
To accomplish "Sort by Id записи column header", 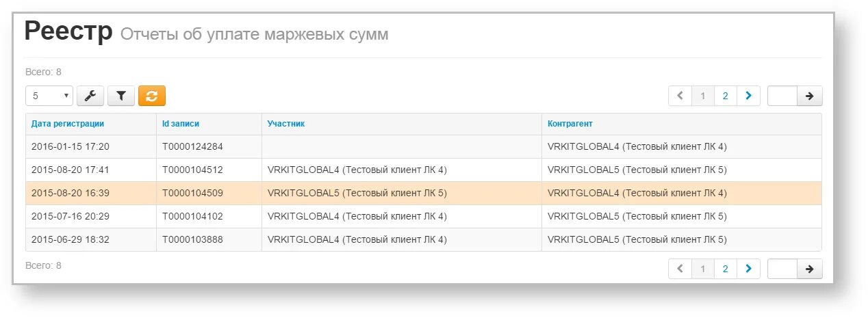I will pyautogui.click(x=181, y=124).
